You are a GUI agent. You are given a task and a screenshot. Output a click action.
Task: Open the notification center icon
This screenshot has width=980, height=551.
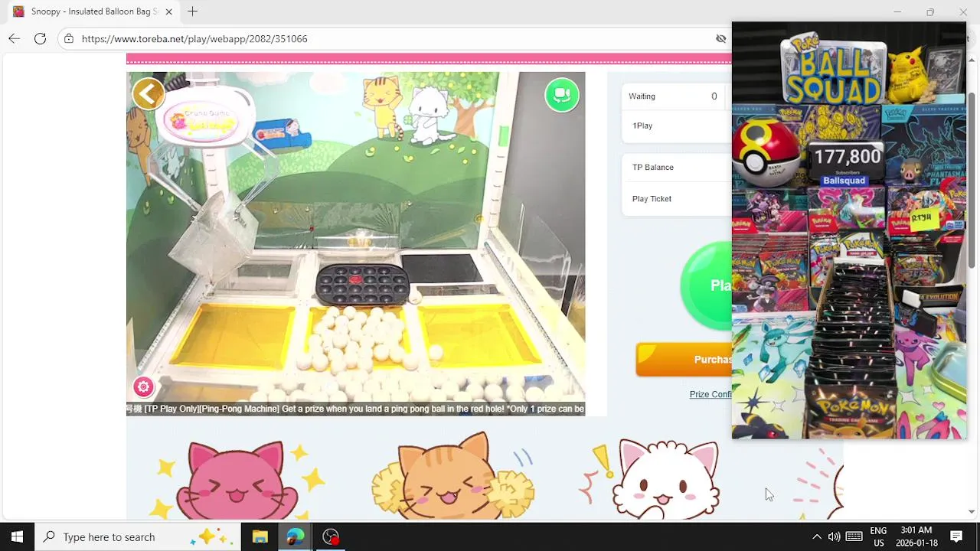tap(956, 536)
